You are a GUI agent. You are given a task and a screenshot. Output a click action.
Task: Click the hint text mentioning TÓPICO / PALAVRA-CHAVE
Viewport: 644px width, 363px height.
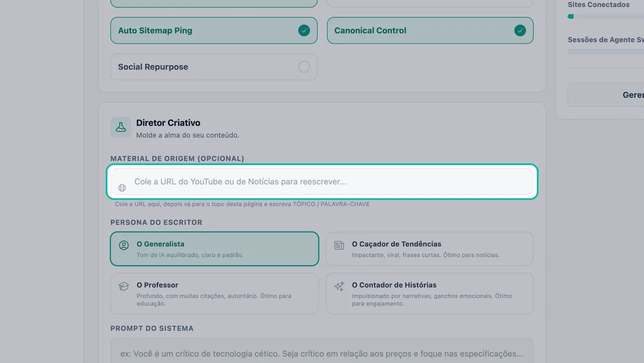(242, 204)
